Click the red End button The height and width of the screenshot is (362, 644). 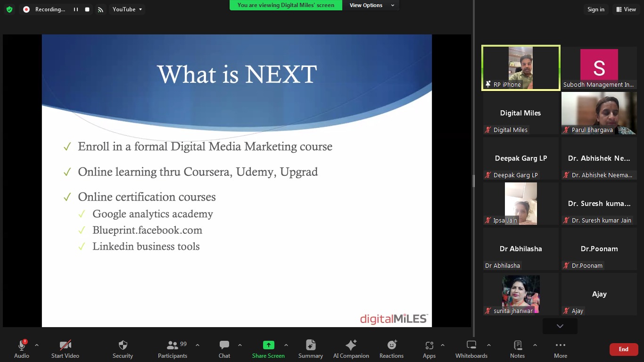pos(623,349)
